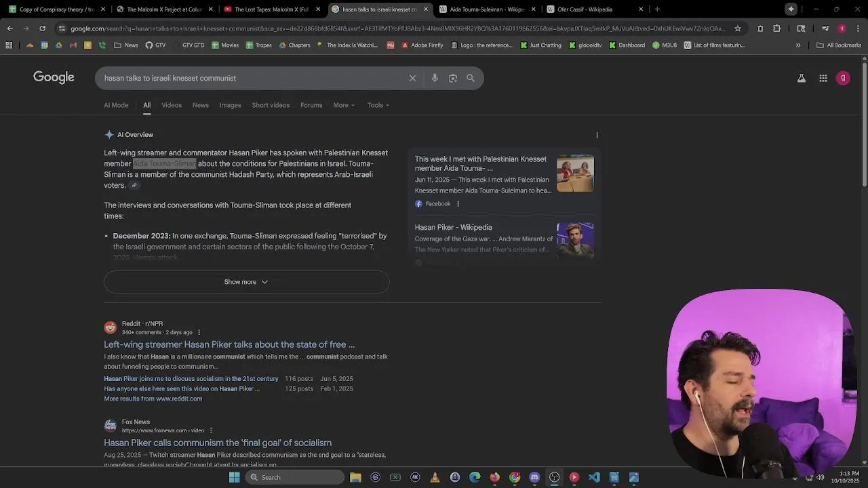Click the Hasan Piker Wikipedia thumbnail
The width and height of the screenshot is (868, 488).
[x=575, y=240]
